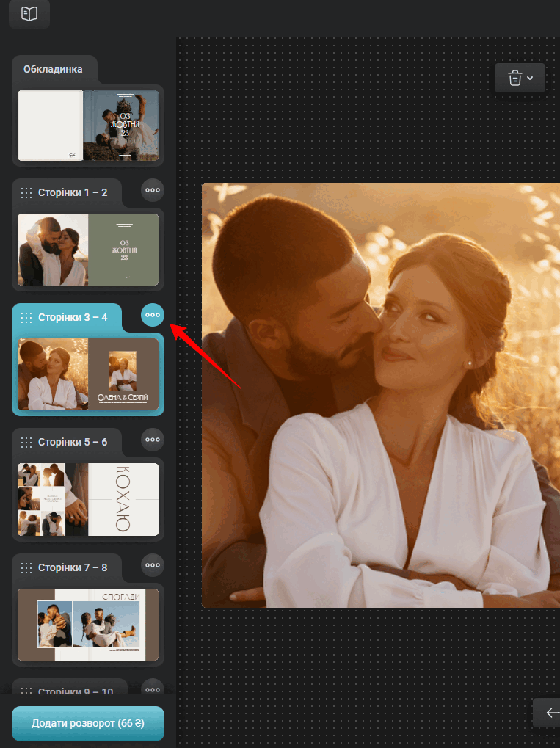Click drag handle of Сторінки 1 – 2
The image size is (560, 748).
point(26,193)
